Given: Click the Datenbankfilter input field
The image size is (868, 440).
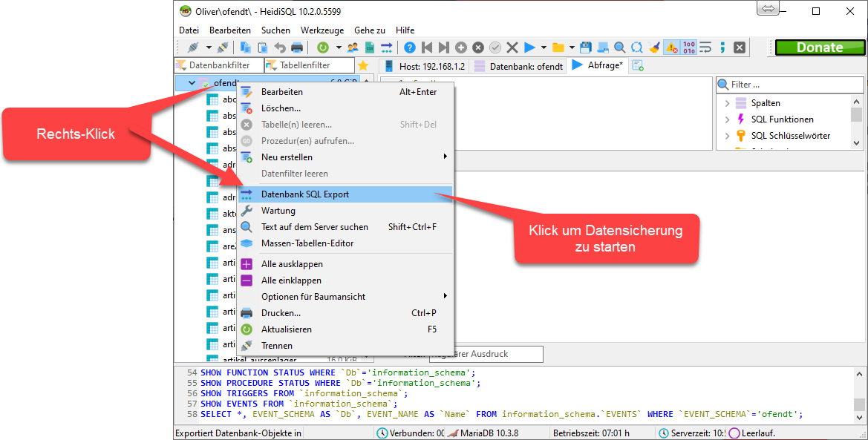Looking at the screenshot, I should click(x=219, y=65).
